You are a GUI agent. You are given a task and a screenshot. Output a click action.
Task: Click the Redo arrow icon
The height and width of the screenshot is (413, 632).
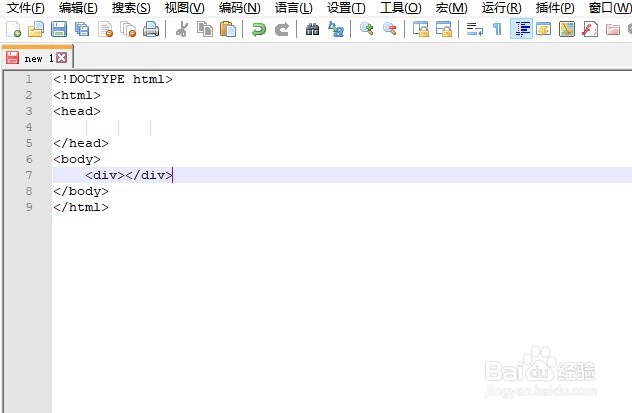282,29
